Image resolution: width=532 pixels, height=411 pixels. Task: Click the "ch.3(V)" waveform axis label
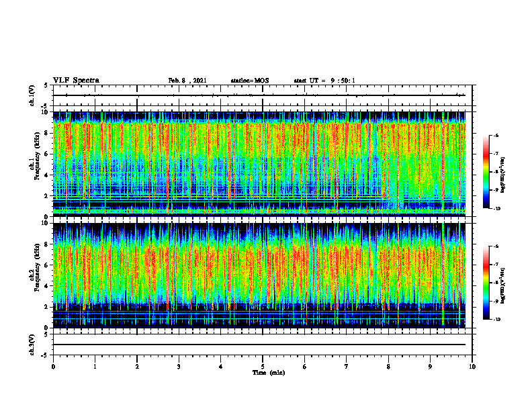point(32,345)
